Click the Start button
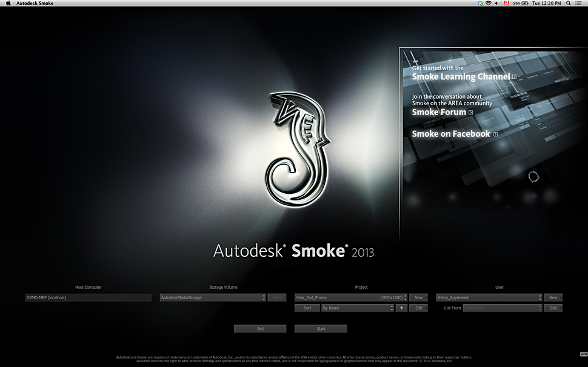The image size is (588, 367). [321, 329]
